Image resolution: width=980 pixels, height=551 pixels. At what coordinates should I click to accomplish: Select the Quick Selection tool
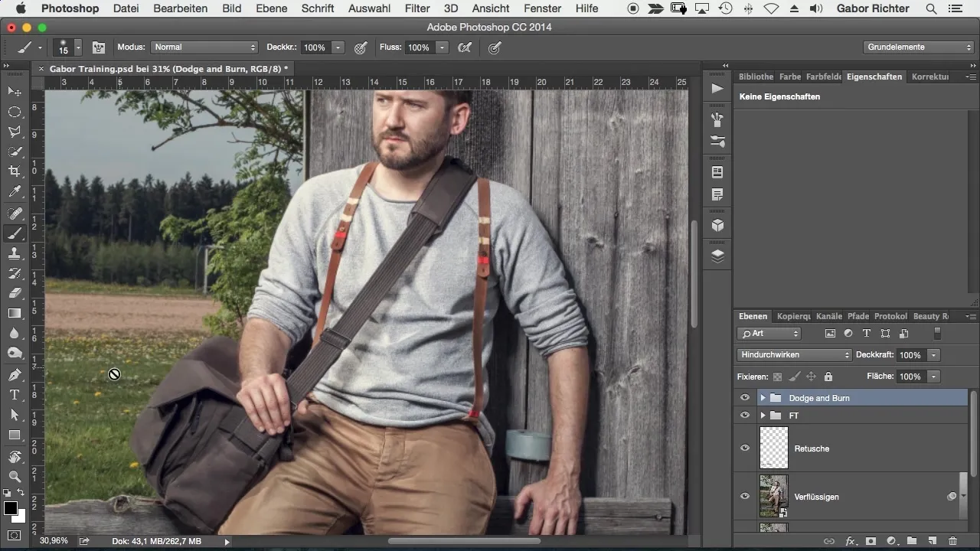[15, 152]
